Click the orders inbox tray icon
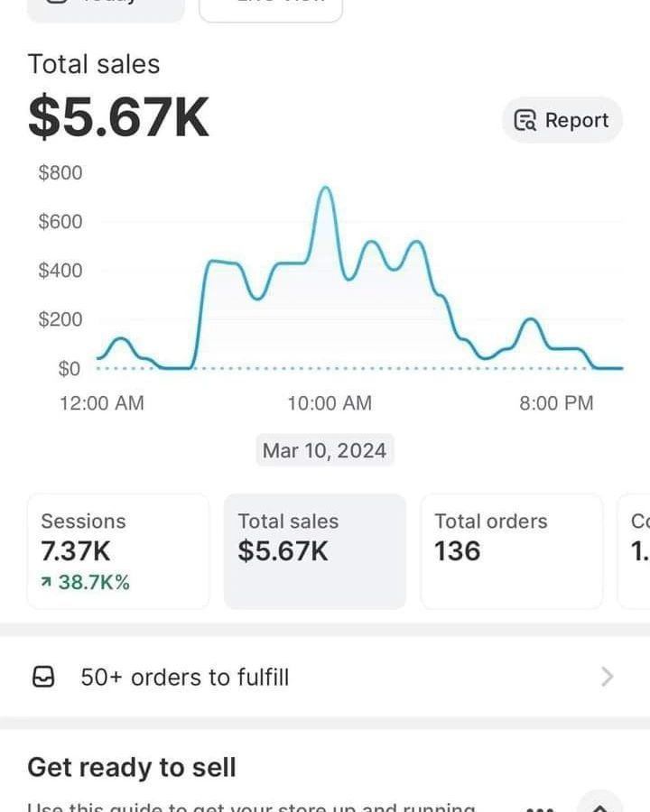 [42, 677]
